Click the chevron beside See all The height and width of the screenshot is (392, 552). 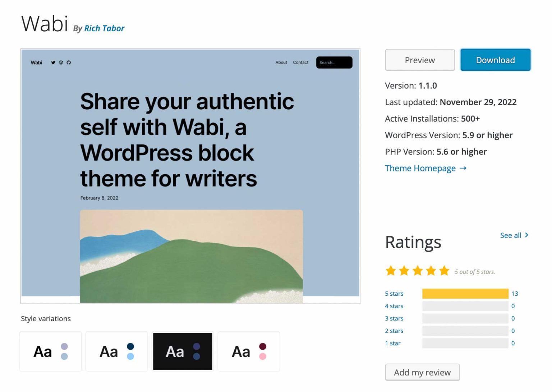526,235
